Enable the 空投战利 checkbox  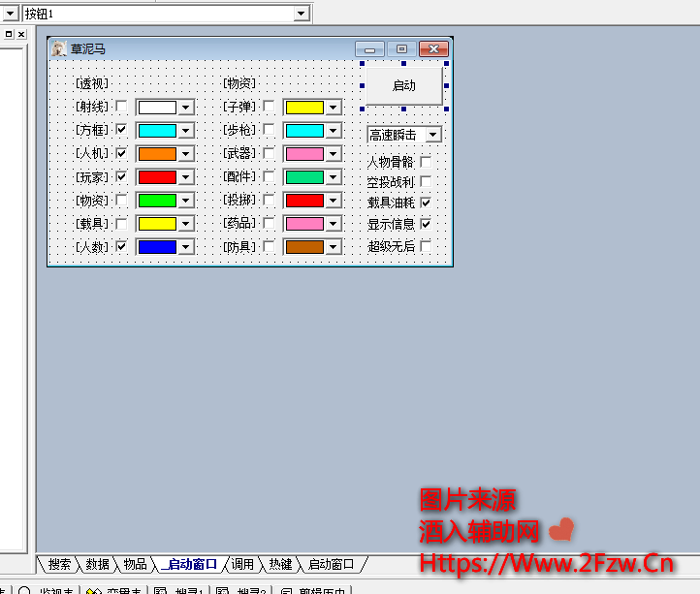(x=426, y=181)
